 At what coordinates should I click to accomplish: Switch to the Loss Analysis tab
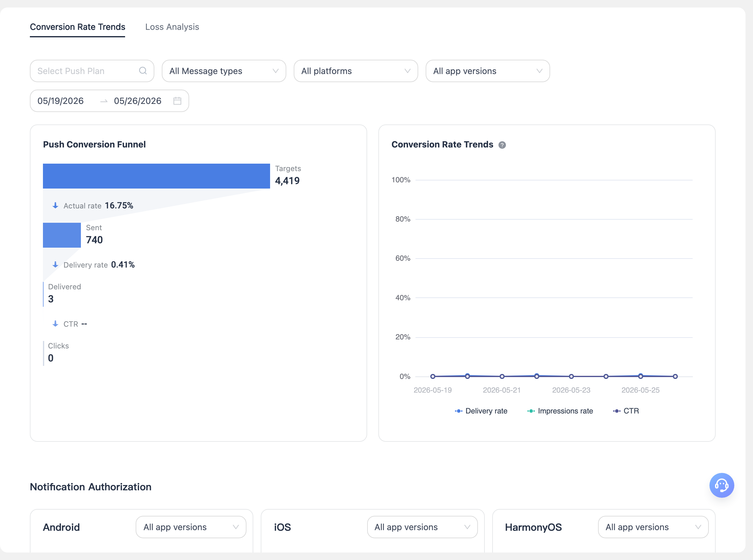click(172, 27)
